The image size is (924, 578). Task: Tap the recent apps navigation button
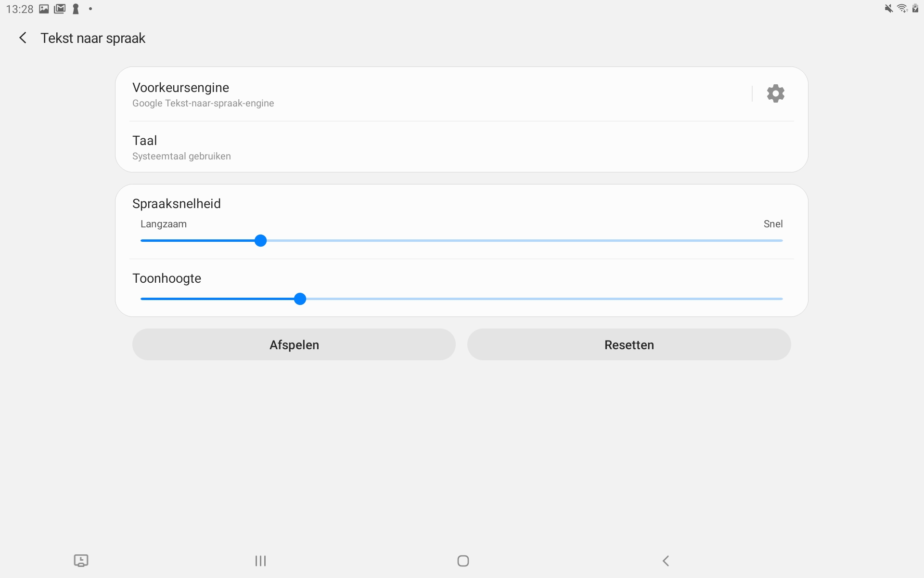[x=260, y=561]
